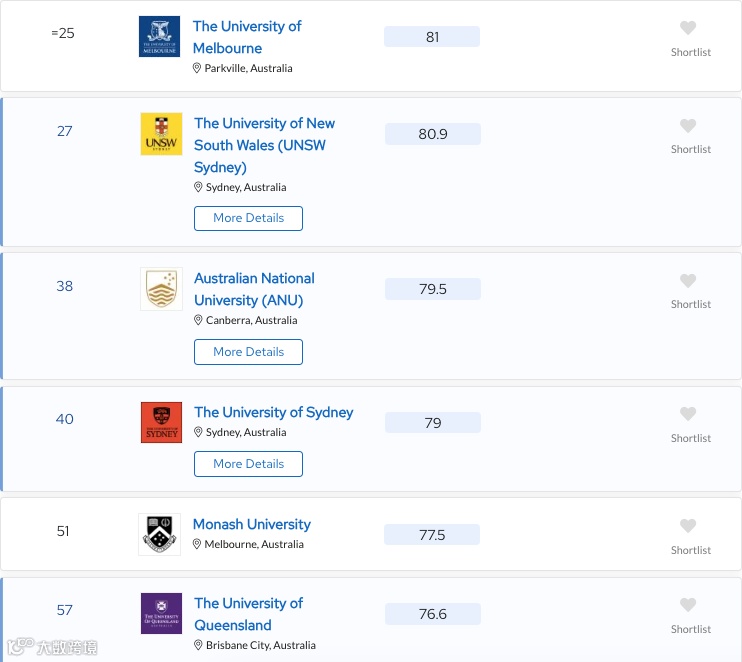Toggle the Monash University shortlist heart
742x662 pixels.
pyautogui.click(x=688, y=526)
